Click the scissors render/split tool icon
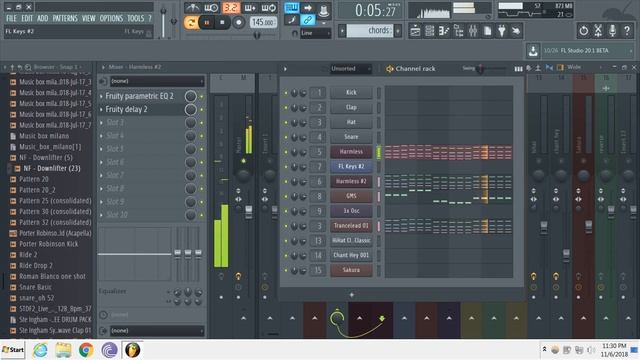This screenshot has width=640, height=360. (x=598, y=31)
